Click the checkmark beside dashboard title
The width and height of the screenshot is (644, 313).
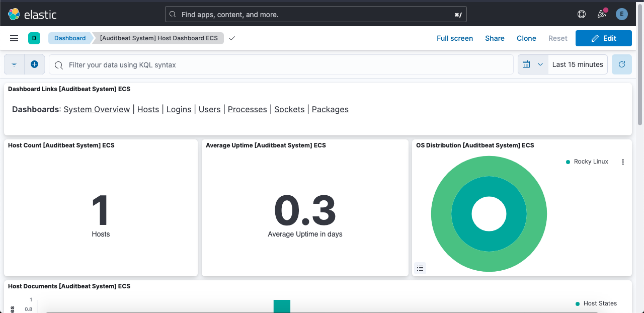(232, 38)
